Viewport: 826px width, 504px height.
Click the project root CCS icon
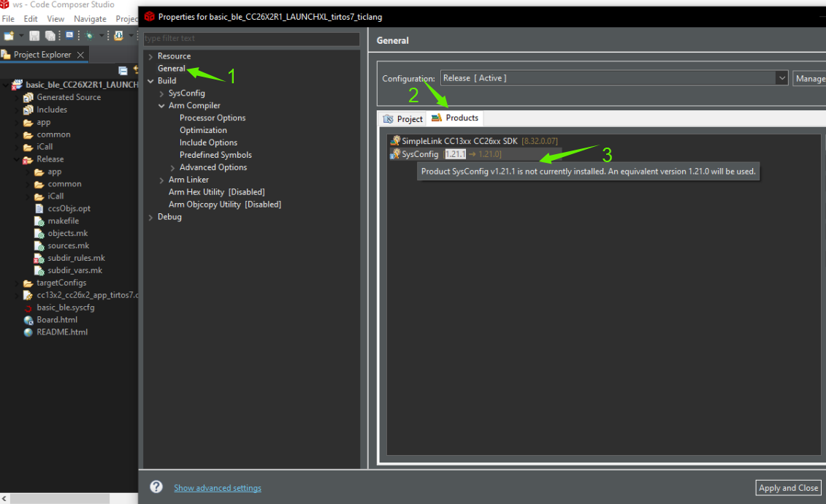click(18, 85)
